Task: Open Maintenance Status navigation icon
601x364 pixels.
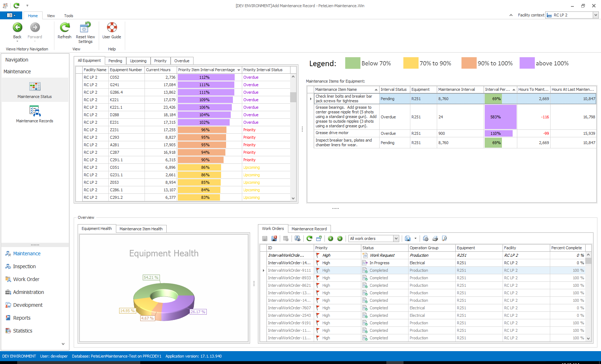Action: pyautogui.click(x=35, y=86)
